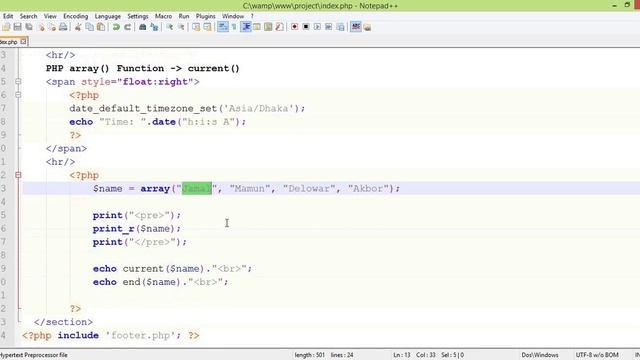The width and height of the screenshot is (640, 360).
Task: Click the last toolbar icon right of ABC
Action: click(367, 27)
